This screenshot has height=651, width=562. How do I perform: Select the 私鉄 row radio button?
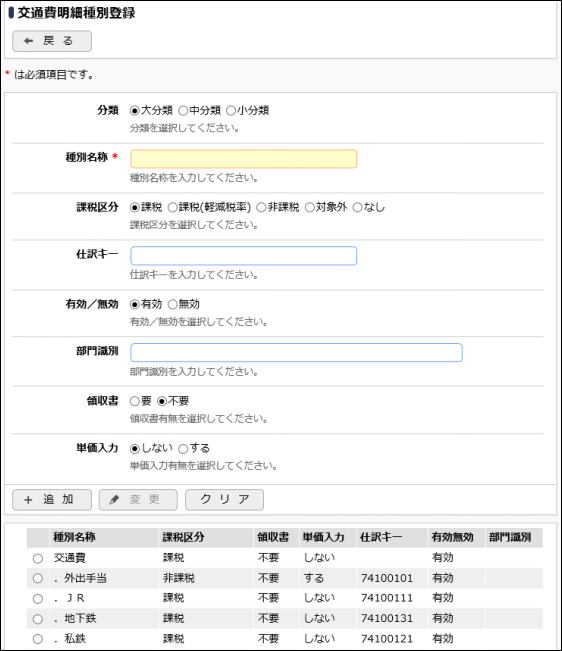point(38,639)
